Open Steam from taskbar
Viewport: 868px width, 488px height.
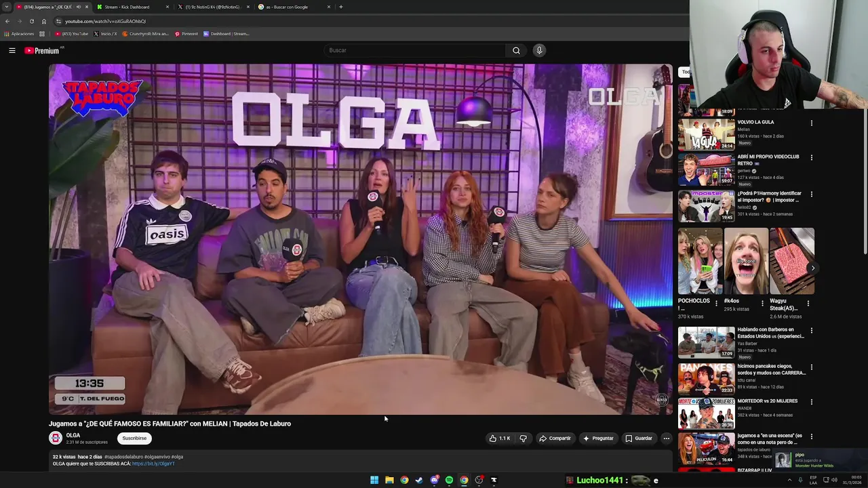419,480
